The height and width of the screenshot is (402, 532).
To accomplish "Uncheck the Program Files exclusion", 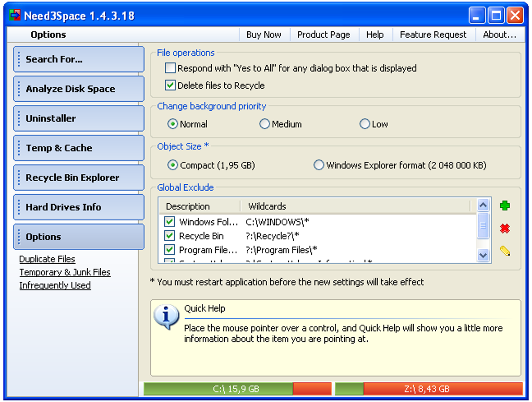I will [x=170, y=250].
